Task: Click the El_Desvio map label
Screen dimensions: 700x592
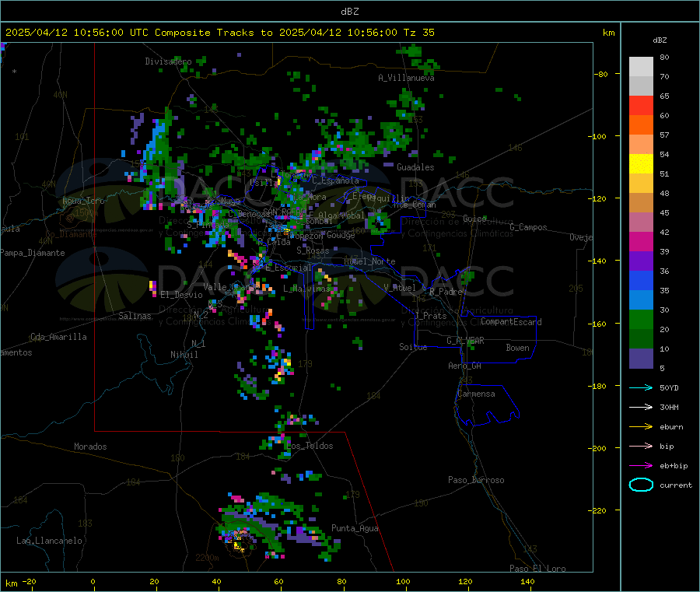Action: tap(181, 295)
